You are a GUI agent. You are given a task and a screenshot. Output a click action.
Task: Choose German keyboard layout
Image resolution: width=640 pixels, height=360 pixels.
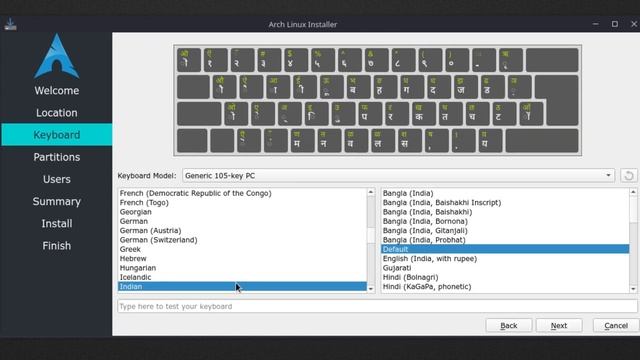[242, 221]
